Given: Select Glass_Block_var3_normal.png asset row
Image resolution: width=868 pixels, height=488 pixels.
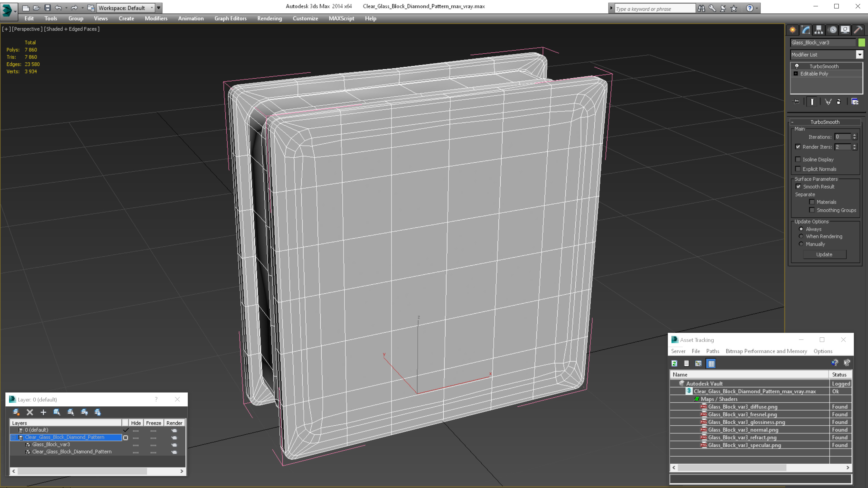Looking at the screenshot, I should pos(743,430).
